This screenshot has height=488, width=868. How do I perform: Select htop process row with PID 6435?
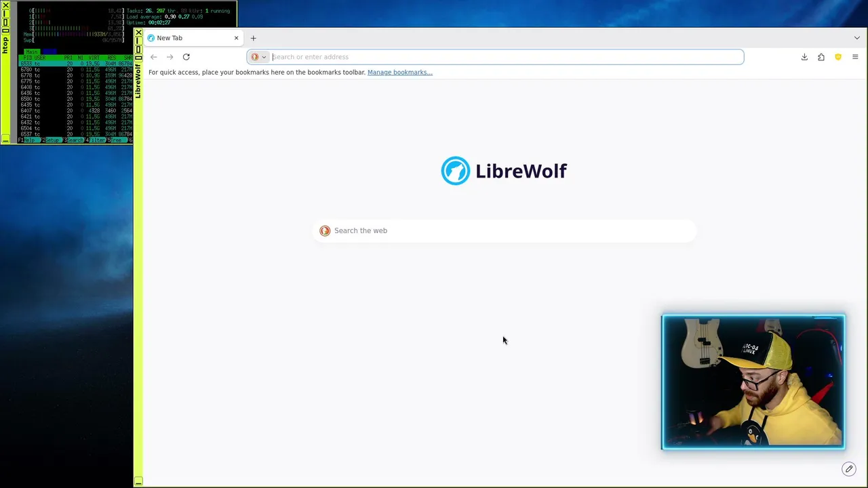click(76, 105)
